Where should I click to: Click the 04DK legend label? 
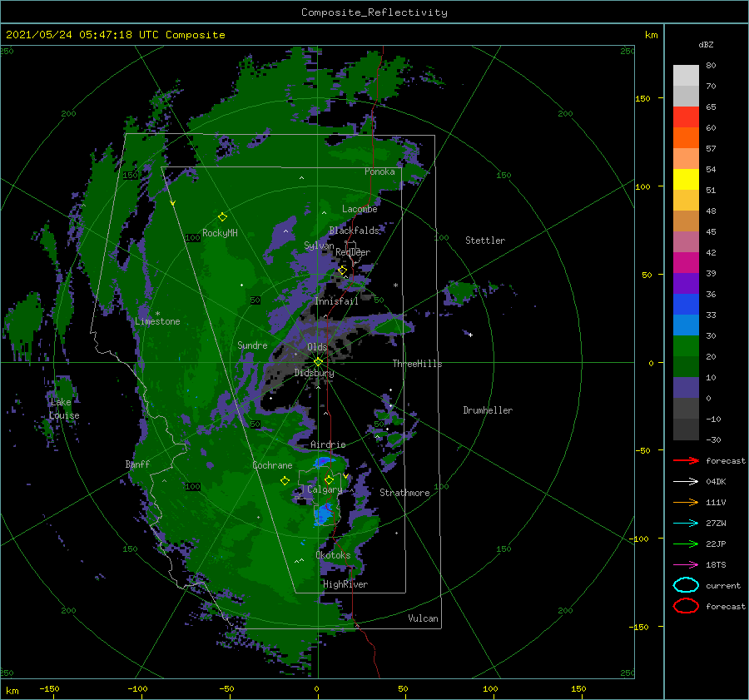pos(716,482)
